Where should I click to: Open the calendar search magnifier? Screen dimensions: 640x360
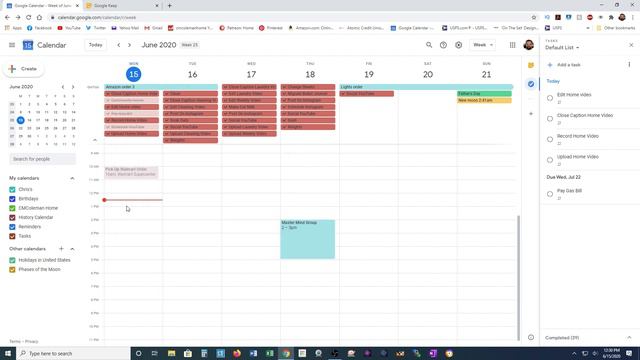tap(429, 45)
